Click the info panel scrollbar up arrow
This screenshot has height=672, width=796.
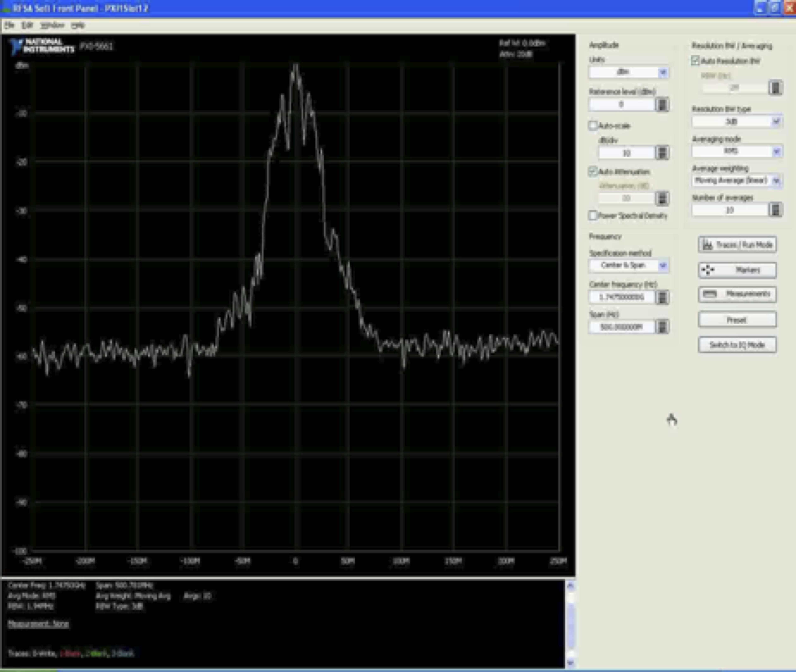pos(570,586)
